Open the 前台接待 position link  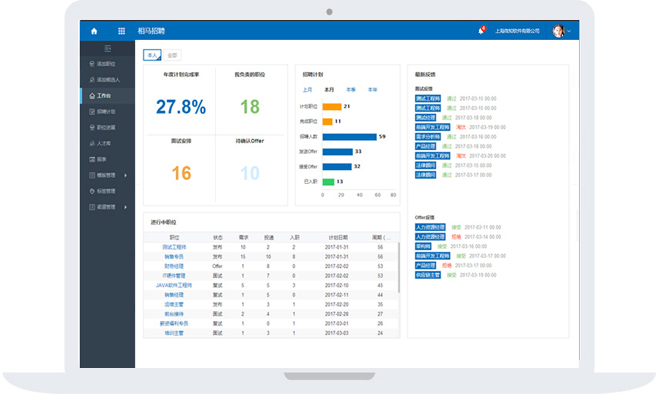(174, 314)
